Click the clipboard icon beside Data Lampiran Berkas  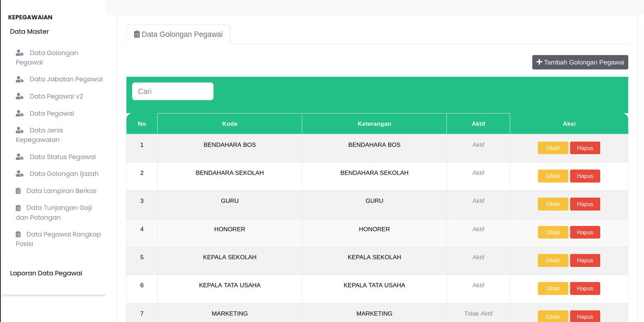[x=18, y=191]
